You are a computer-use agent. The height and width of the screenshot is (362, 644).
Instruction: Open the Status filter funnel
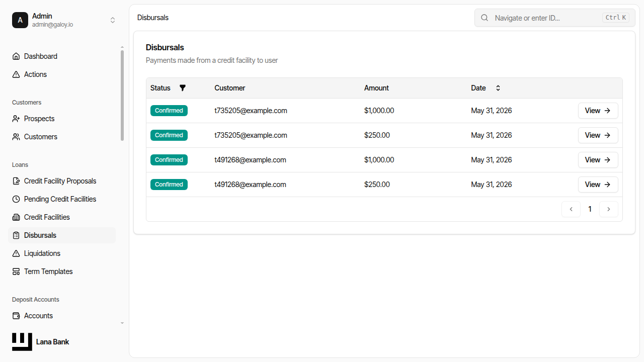(x=183, y=88)
